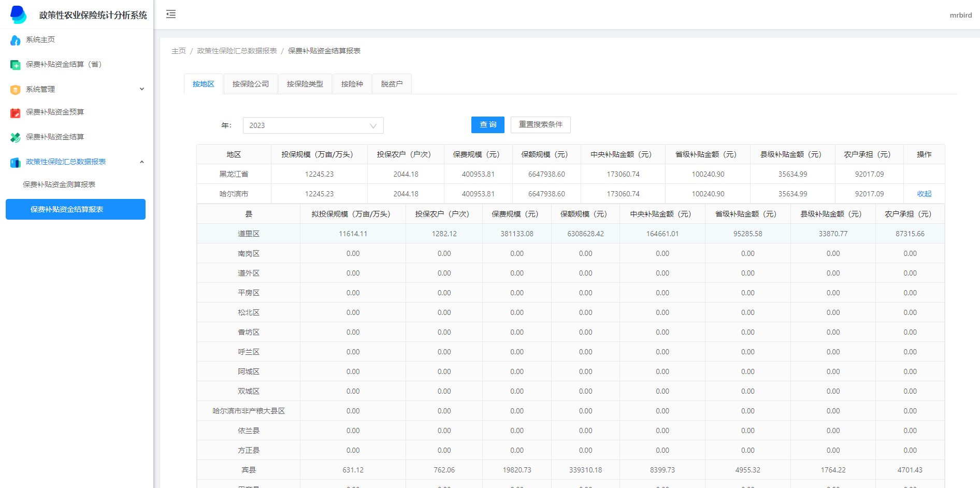The image size is (980, 488).
Task: Collapse sidebar with the menu fold icon
Action: 171,15
